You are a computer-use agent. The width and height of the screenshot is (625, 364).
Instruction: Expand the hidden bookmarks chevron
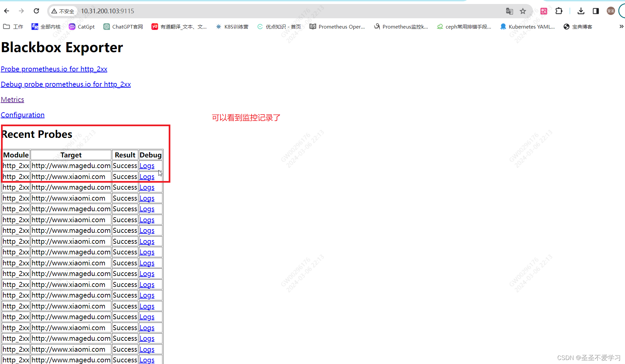click(621, 27)
